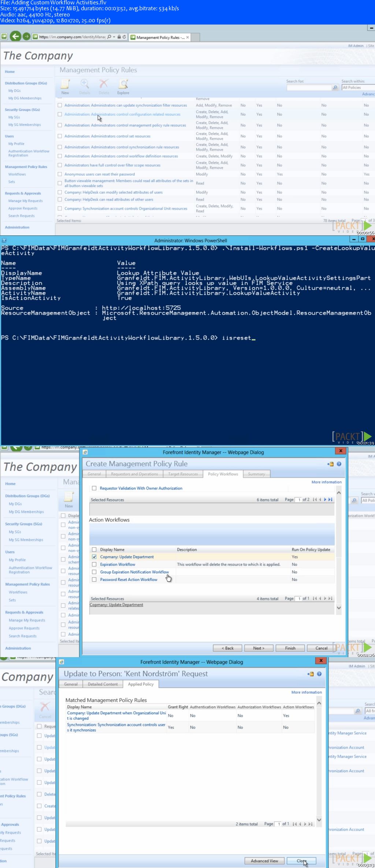Switch to the Applied Policy tab in the request dialog

click(x=141, y=684)
